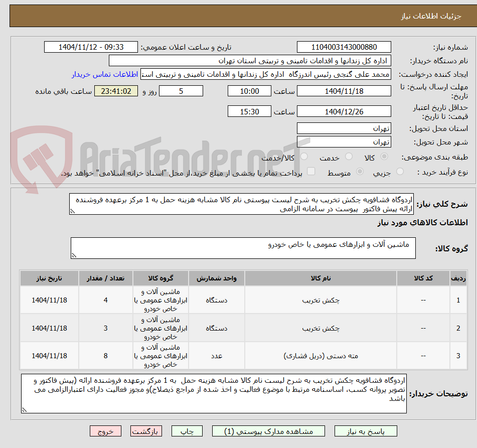Viewport: 477px width, 448px height.
Task: Click the buyer organization name field
Action: [250, 61]
